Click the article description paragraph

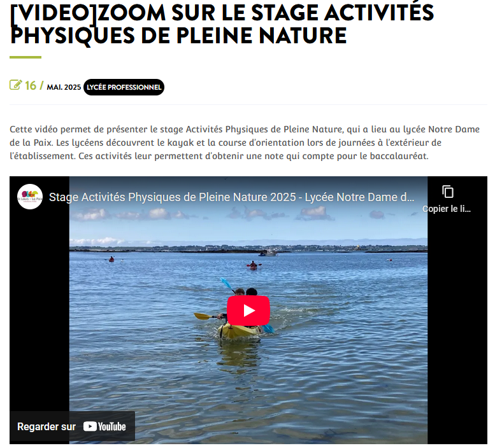[x=245, y=143]
